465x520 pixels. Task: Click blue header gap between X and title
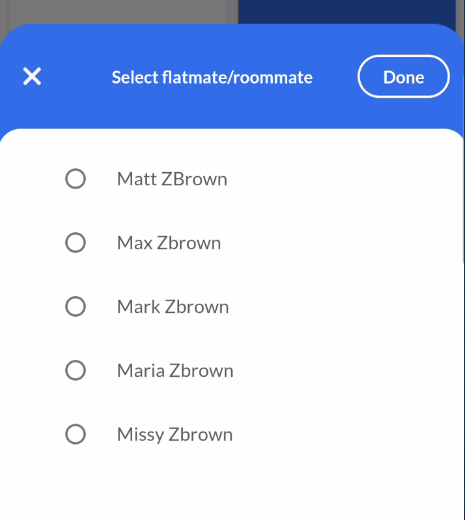coord(77,77)
